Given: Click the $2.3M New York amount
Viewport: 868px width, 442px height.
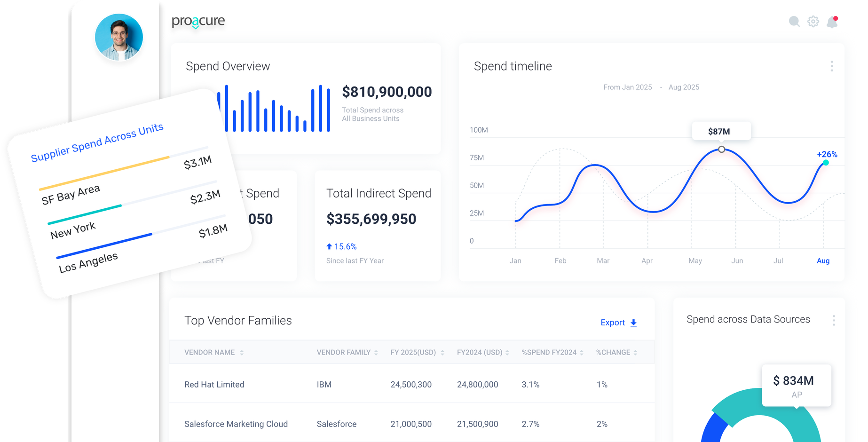Looking at the screenshot, I should click(x=205, y=197).
